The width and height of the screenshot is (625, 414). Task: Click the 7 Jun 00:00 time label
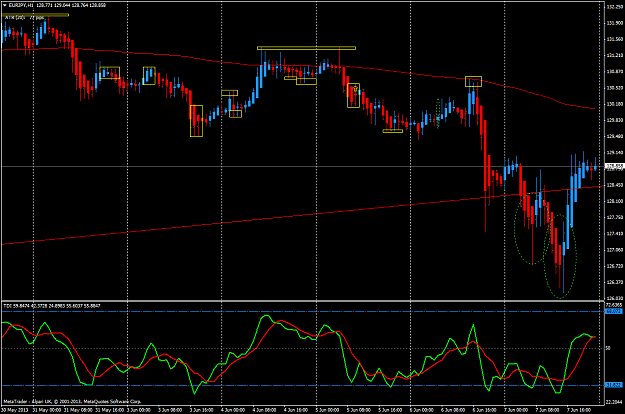click(516, 410)
